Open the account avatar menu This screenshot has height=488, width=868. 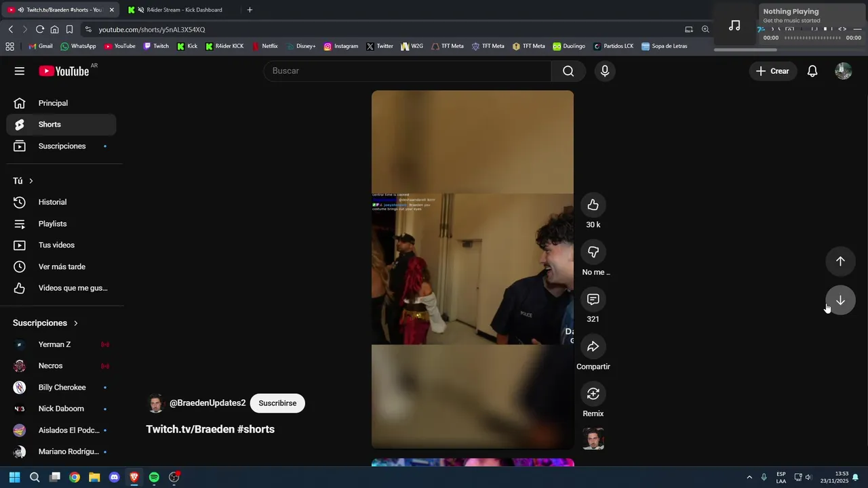click(843, 71)
